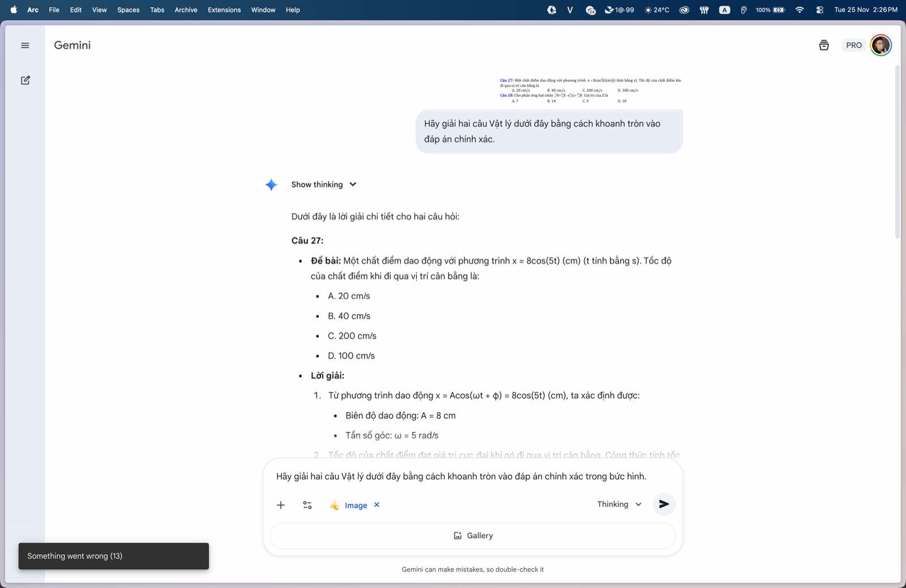Start a new chat via pencil icon
This screenshot has height=588, width=906.
pyautogui.click(x=25, y=80)
